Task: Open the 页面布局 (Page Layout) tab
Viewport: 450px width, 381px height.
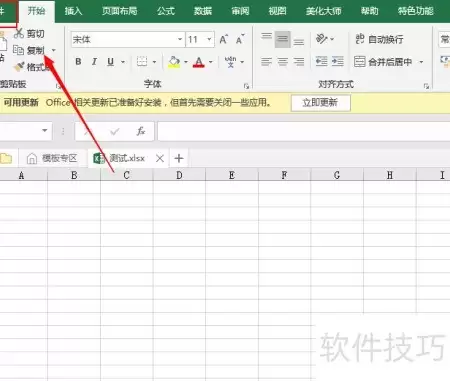Action: 120,11
